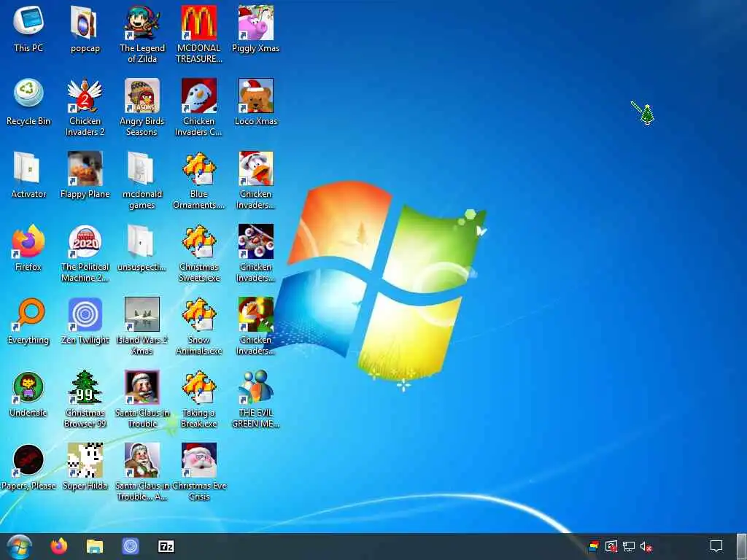
Task: Select the Angry Birds Seasons shortcut
Action: tap(142, 106)
